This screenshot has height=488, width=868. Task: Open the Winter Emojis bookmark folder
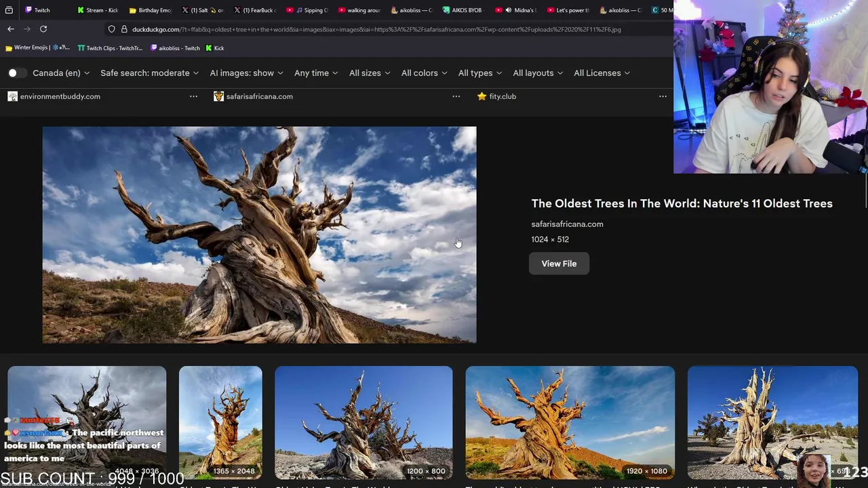point(37,48)
